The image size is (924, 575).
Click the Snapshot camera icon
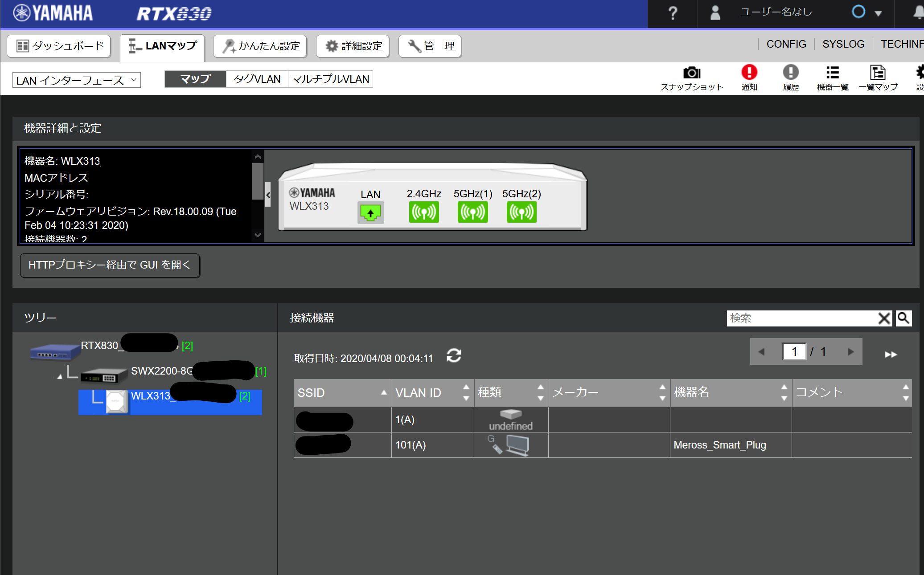click(x=691, y=73)
